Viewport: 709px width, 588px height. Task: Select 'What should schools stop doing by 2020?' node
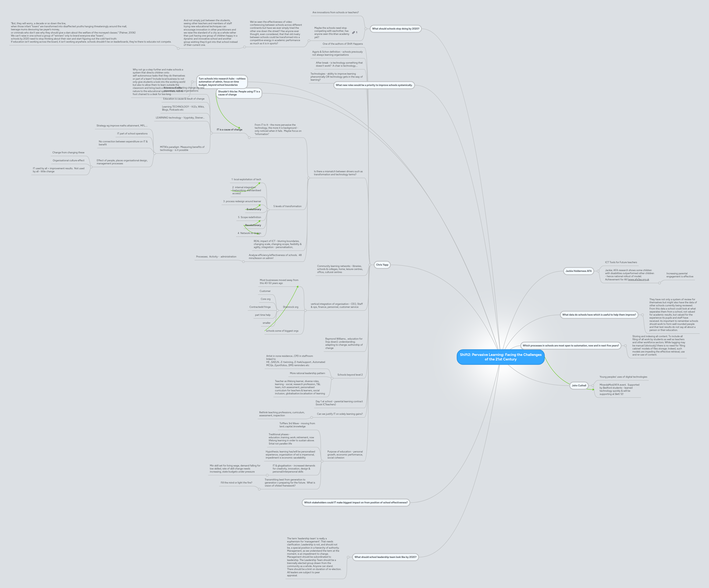396,29
